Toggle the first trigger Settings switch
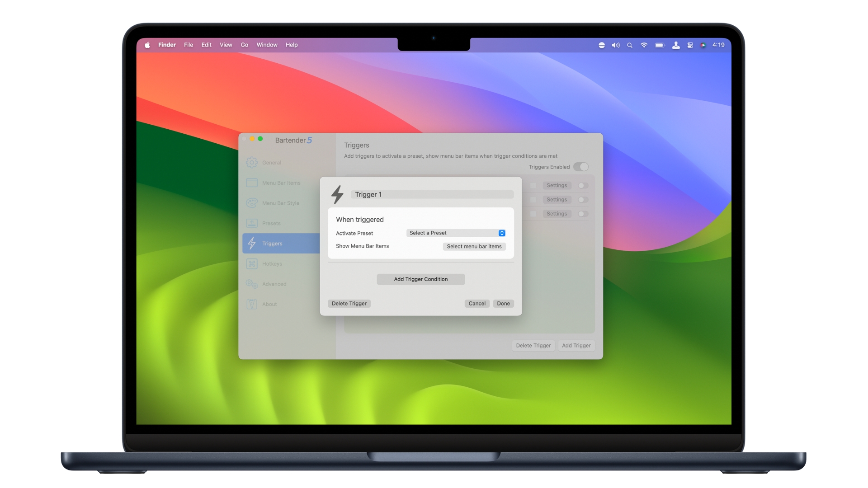Screen dimensions: 868x488 point(582,185)
